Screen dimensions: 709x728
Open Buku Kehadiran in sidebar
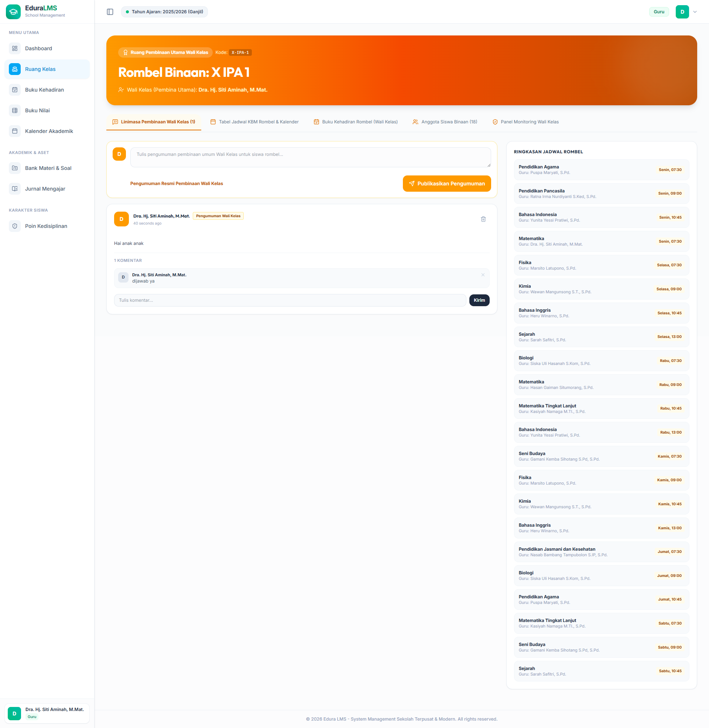(x=47, y=90)
